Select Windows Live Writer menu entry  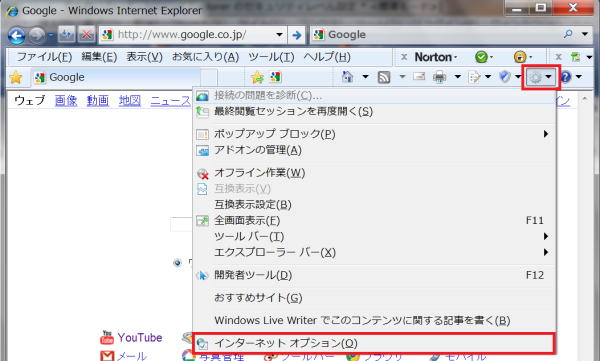tap(373, 320)
